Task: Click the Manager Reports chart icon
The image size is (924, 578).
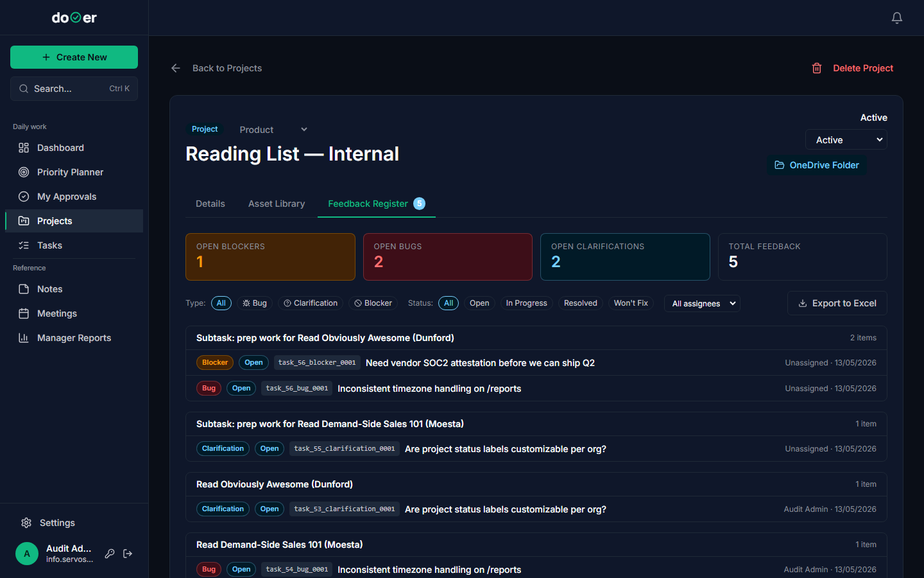Action: pos(24,338)
